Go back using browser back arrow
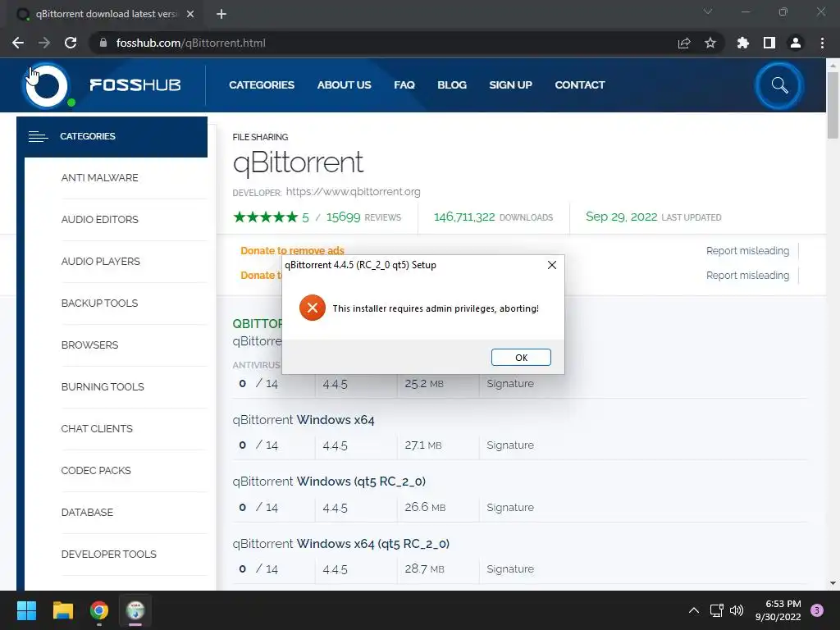This screenshot has width=840, height=630. [18, 43]
